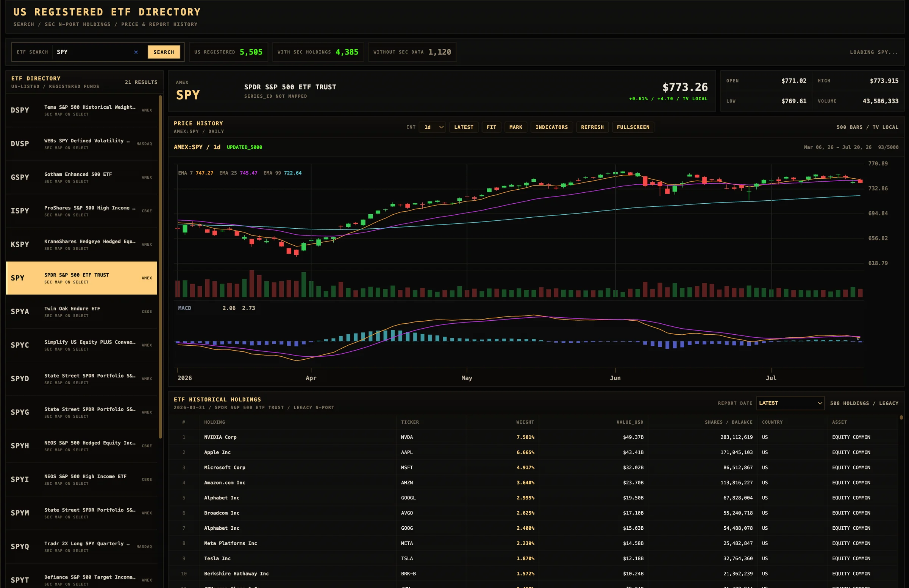Click the 43,586,333 volume value
Image resolution: width=909 pixels, height=588 pixels.
coord(880,101)
